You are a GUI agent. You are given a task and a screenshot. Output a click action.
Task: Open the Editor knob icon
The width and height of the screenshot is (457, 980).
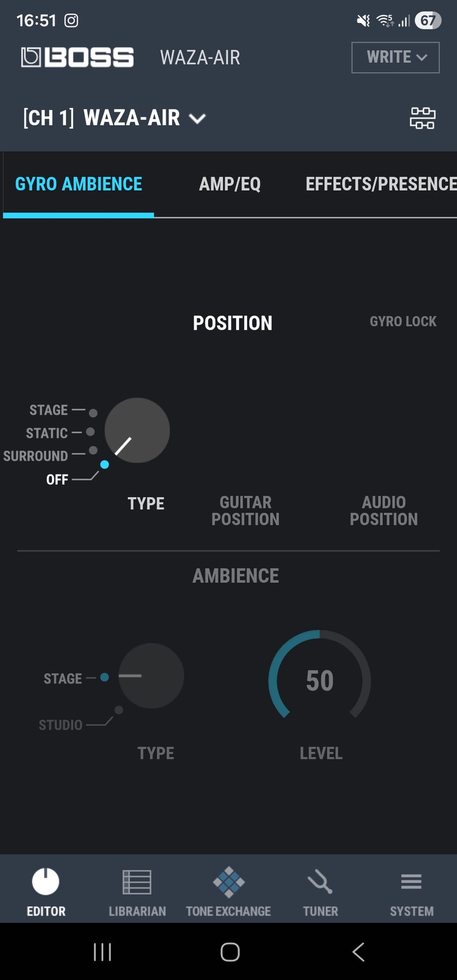[46, 881]
